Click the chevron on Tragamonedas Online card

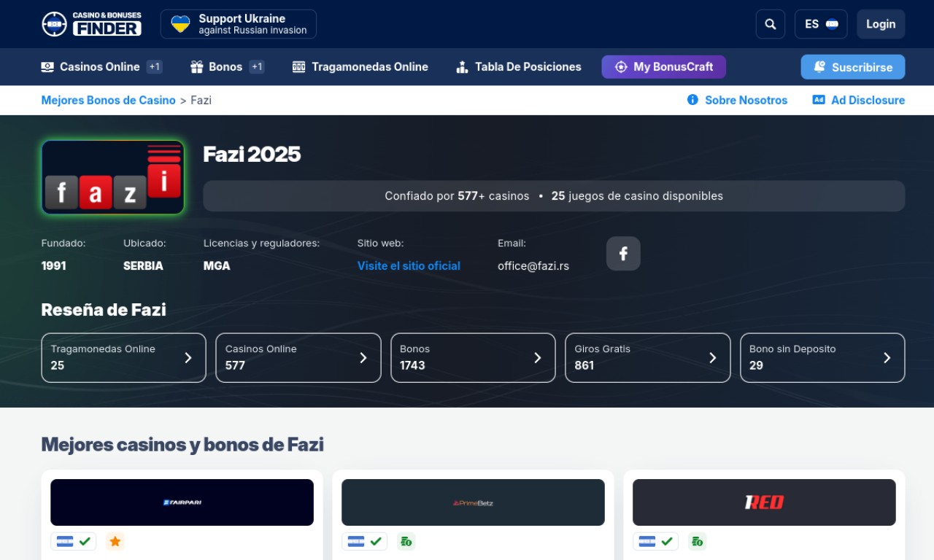[x=188, y=357]
